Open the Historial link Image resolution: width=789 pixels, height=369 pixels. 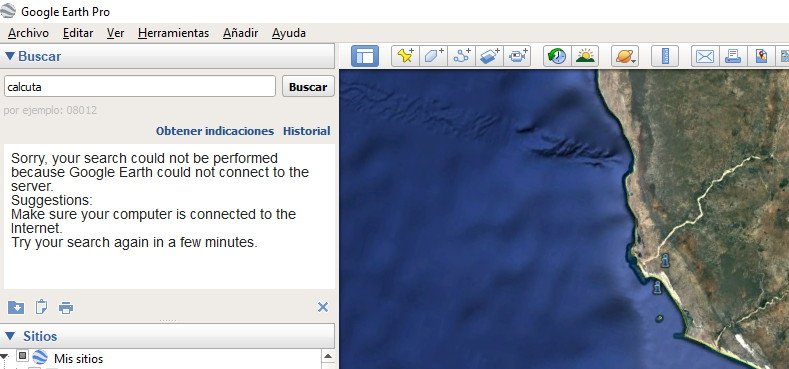click(x=306, y=131)
